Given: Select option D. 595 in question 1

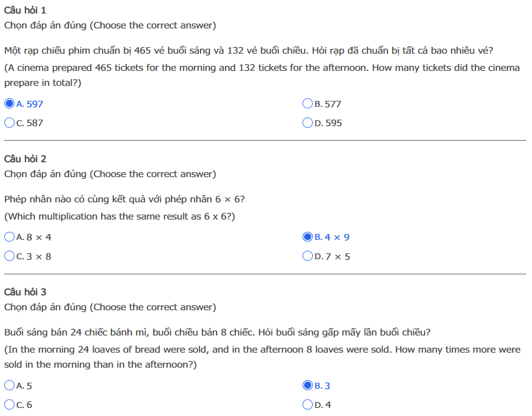Looking at the screenshot, I should click(308, 123).
